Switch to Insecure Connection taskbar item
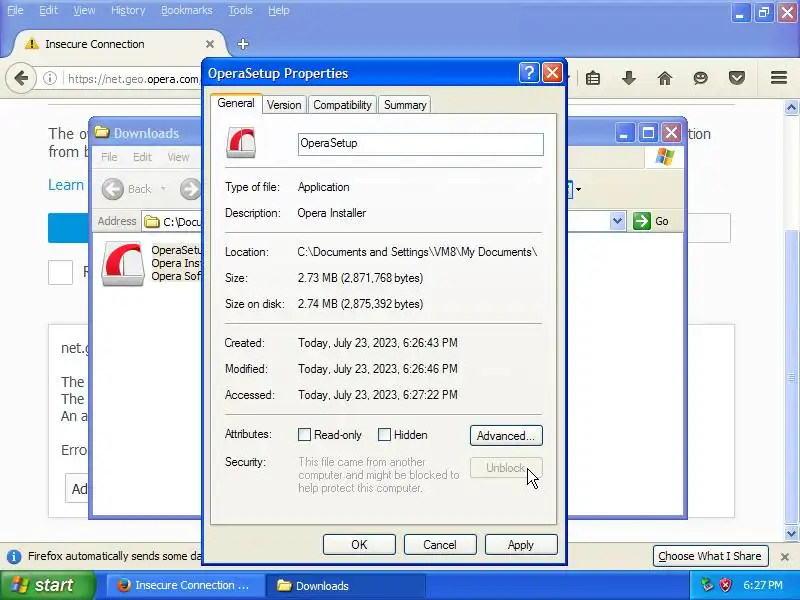 pyautogui.click(x=186, y=586)
